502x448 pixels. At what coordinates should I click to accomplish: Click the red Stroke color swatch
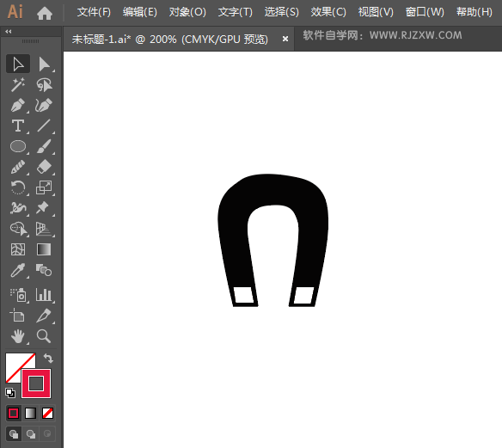pos(36,384)
